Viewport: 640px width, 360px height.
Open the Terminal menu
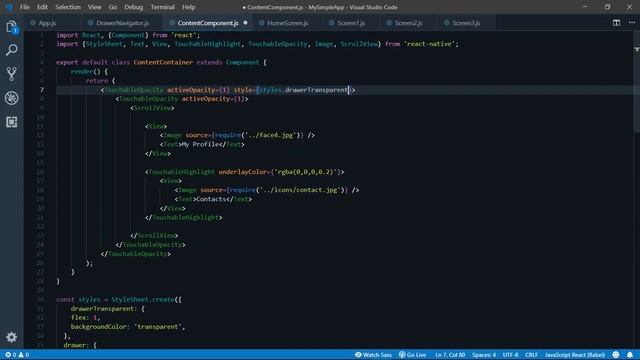(162, 7)
